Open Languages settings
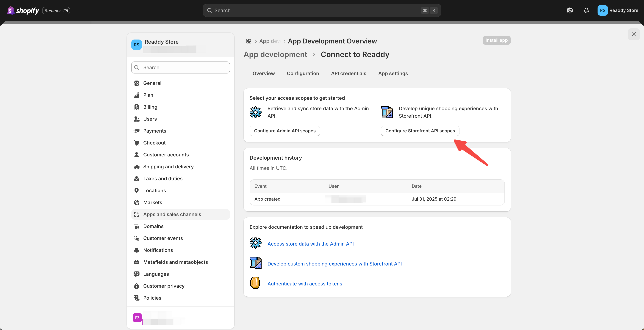Viewport: 644px width, 330px height. click(x=156, y=274)
